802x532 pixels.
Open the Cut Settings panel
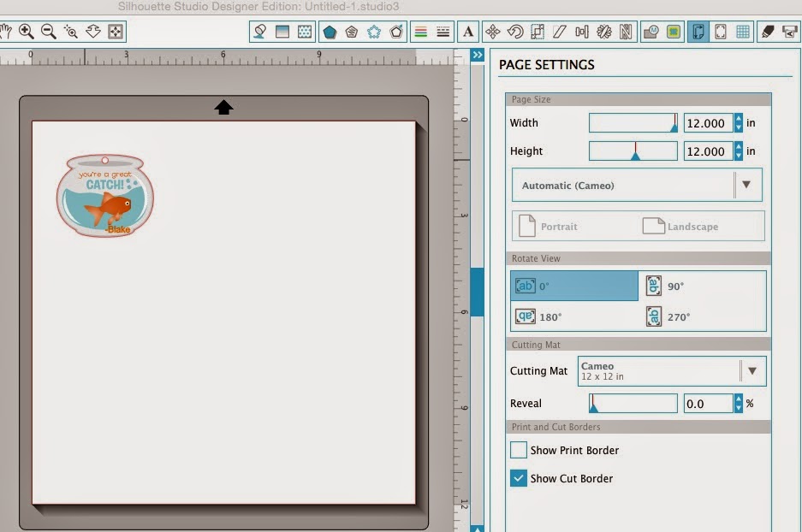point(791,32)
